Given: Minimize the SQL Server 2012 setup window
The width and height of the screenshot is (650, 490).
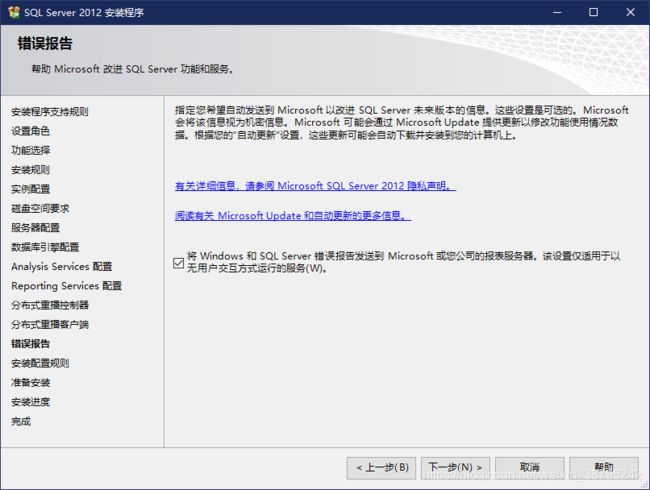Looking at the screenshot, I should (x=557, y=12).
